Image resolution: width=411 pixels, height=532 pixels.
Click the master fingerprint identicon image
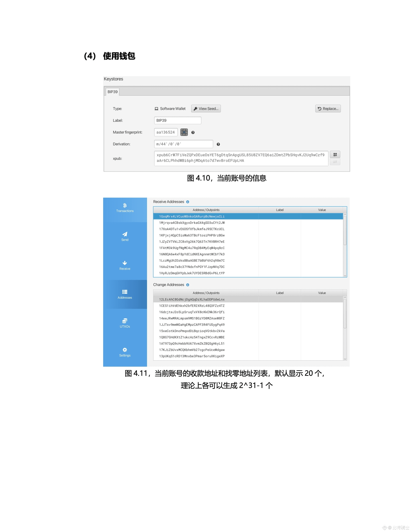coord(184,132)
